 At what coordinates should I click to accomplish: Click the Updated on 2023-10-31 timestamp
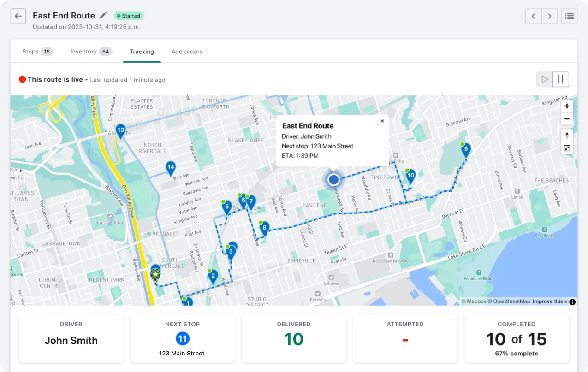pos(87,27)
